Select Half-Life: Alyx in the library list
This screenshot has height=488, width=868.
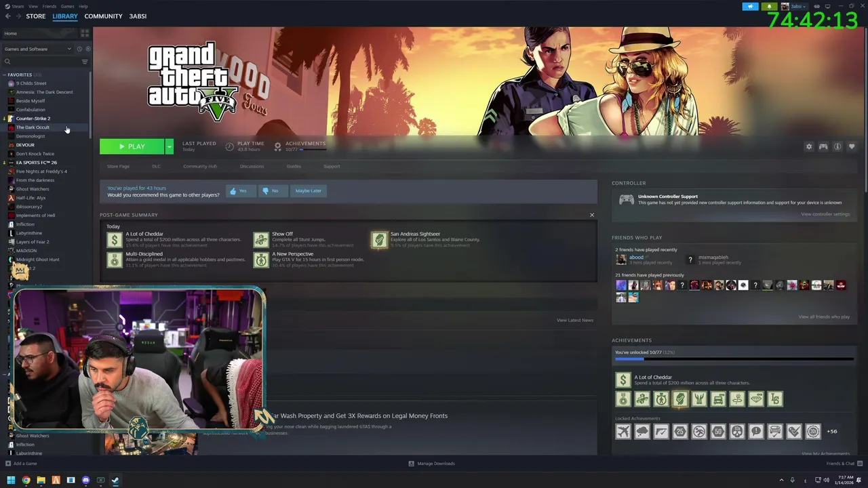pyautogui.click(x=31, y=198)
